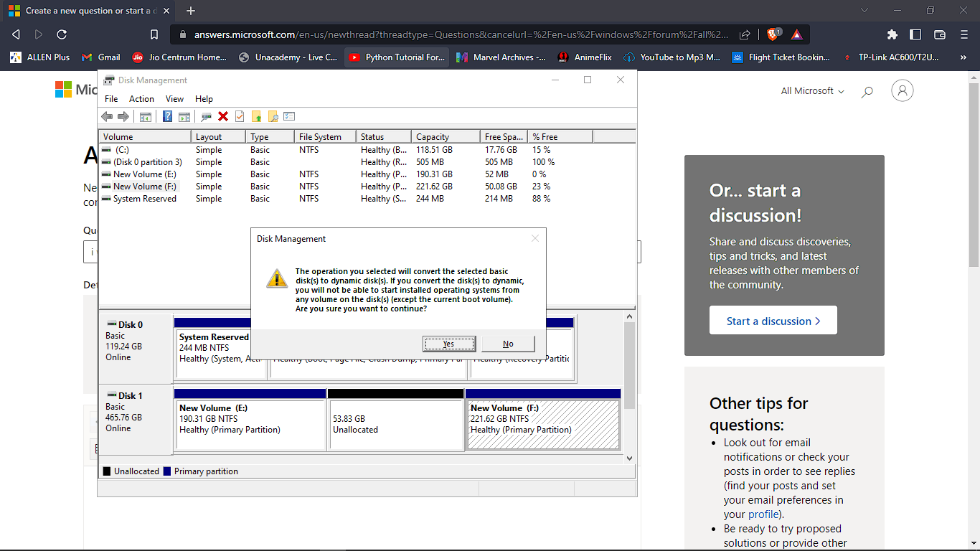Sort by the % Free column header
Viewport: 980px width, 551px height.
[560, 136]
